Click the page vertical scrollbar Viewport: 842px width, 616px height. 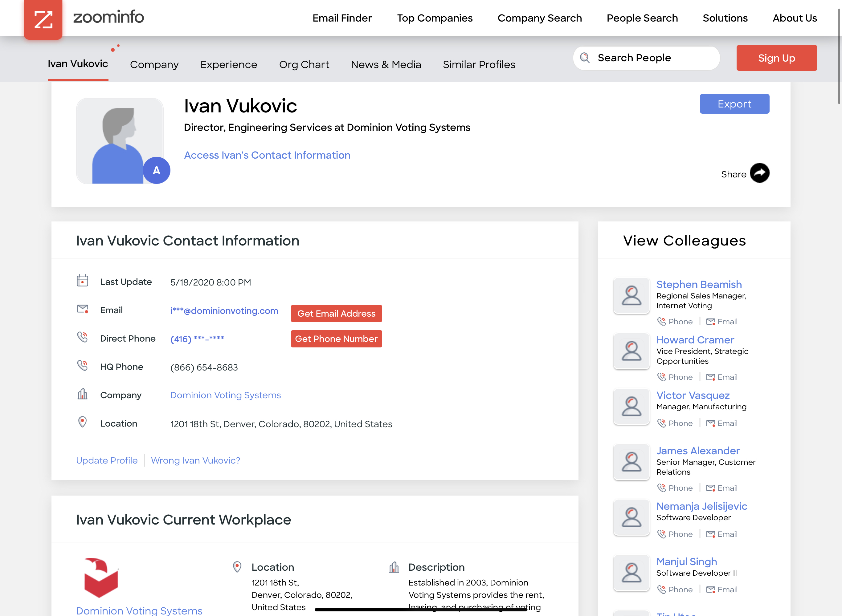(x=840, y=56)
